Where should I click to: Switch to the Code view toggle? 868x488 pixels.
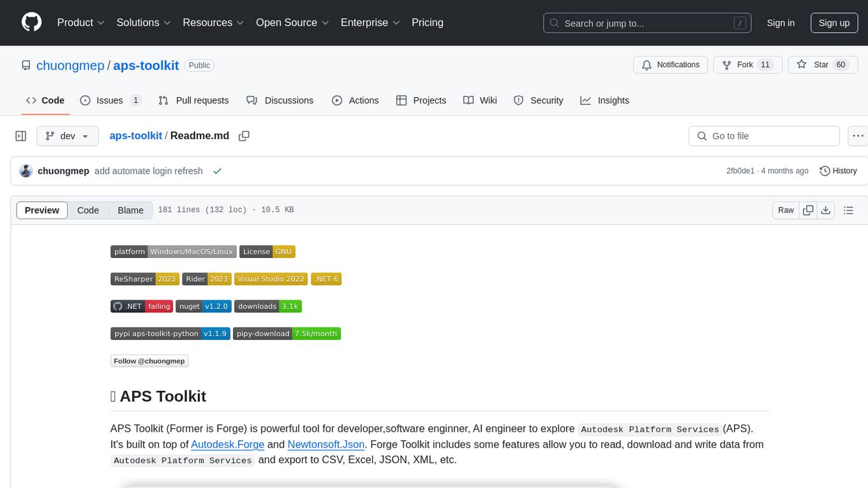pyautogui.click(x=88, y=210)
